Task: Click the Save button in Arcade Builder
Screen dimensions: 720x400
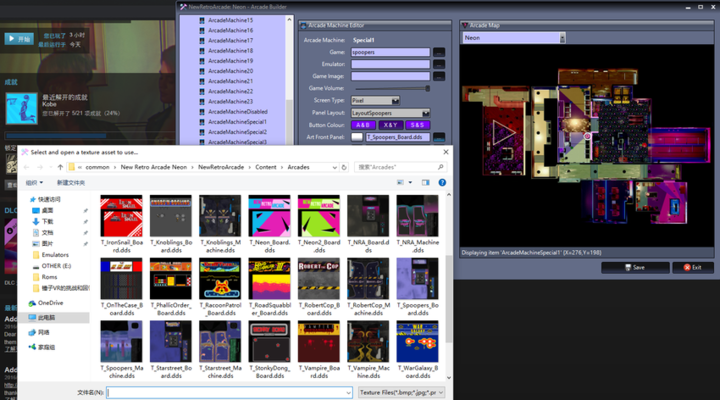Action: click(635, 267)
